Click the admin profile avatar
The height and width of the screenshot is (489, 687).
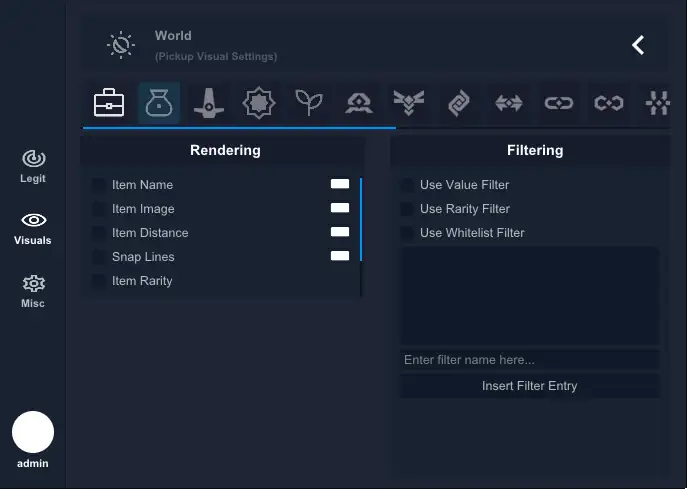[x=33, y=432]
